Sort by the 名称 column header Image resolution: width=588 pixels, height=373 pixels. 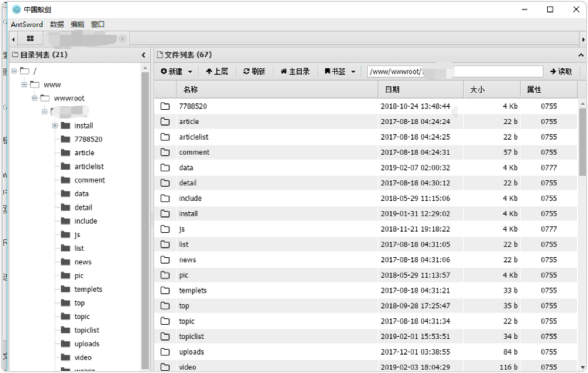277,90
